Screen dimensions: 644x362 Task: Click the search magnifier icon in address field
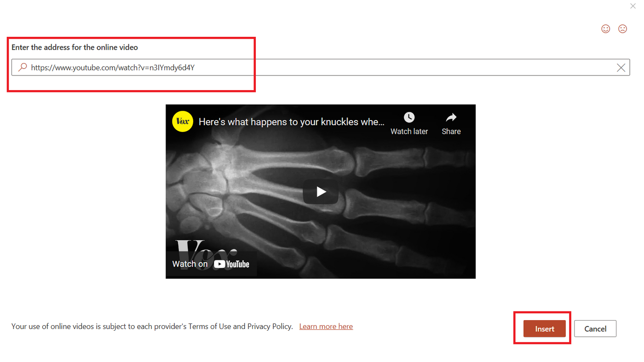coord(22,68)
